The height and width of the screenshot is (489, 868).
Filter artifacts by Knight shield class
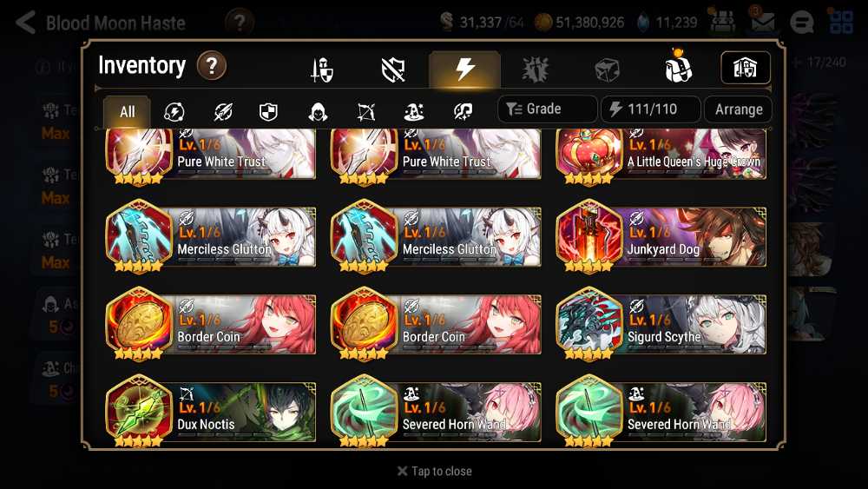coord(268,112)
